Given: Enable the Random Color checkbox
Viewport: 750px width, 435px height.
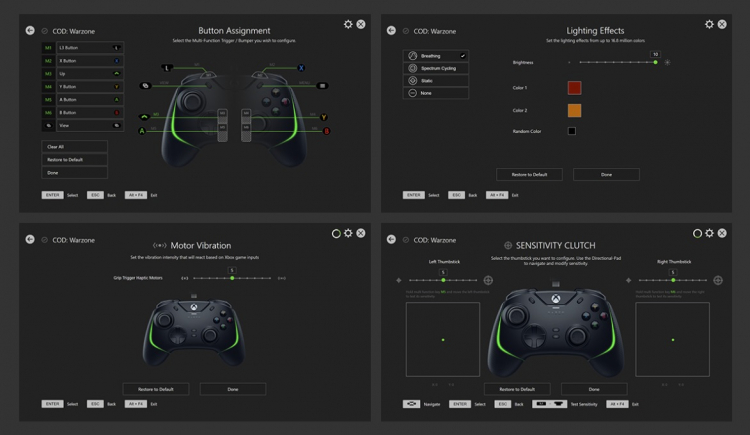Looking at the screenshot, I should 572,131.
